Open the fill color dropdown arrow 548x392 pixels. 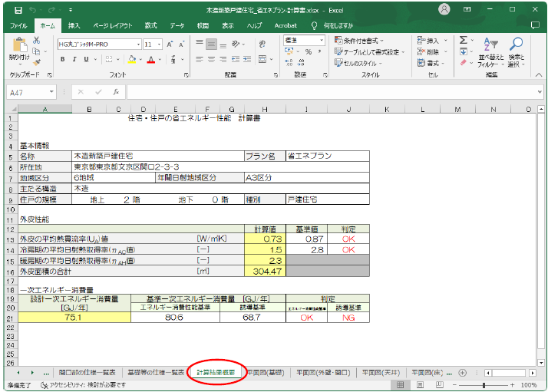pyautogui.click(x=141, y=60)
